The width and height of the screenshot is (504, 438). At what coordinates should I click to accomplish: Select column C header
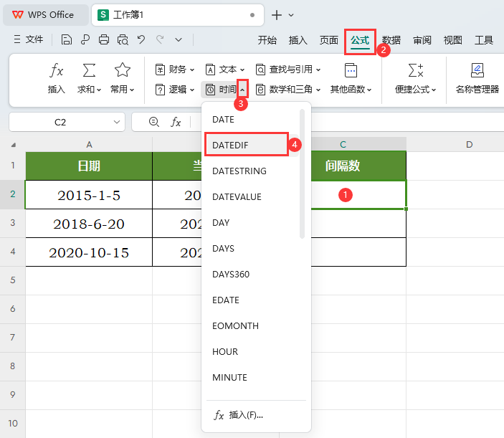pyautogui.click(x=343, y=145)
